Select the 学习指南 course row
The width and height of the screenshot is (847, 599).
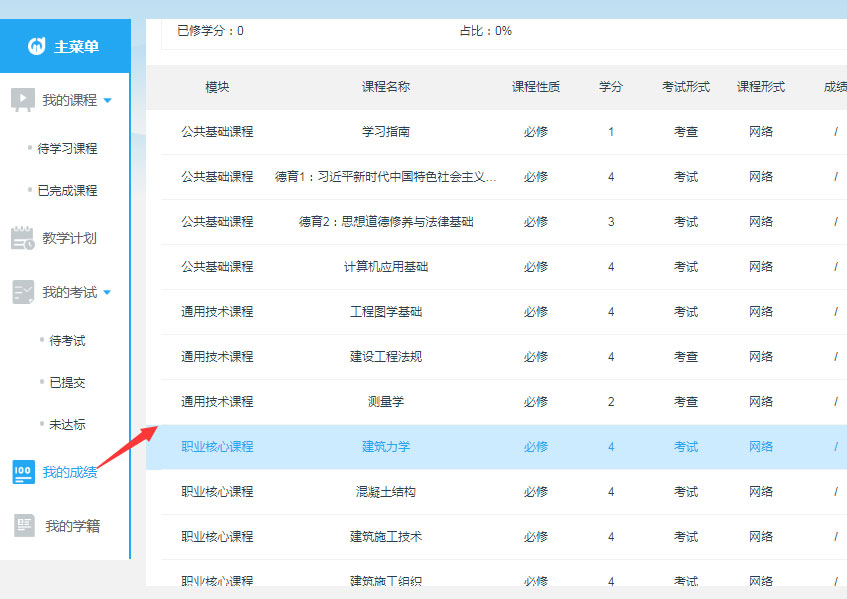(x=386, y=131)
